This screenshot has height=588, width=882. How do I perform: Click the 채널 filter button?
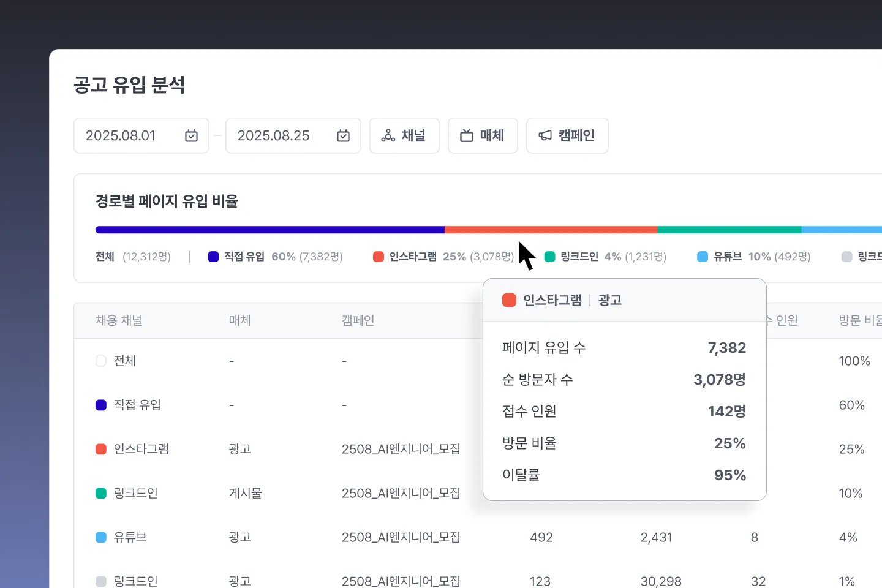[x=404, y=136]
